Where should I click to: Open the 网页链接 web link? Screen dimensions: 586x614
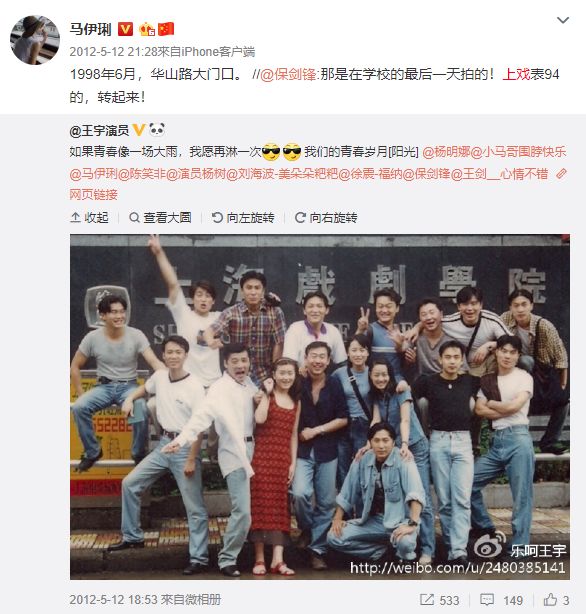(x=94, y=194)
